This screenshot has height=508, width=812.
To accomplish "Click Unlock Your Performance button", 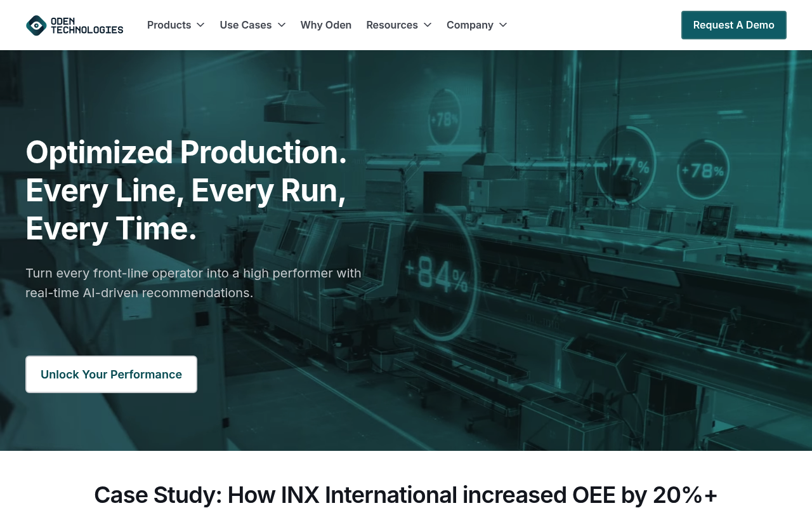I will tap(111, 374).
